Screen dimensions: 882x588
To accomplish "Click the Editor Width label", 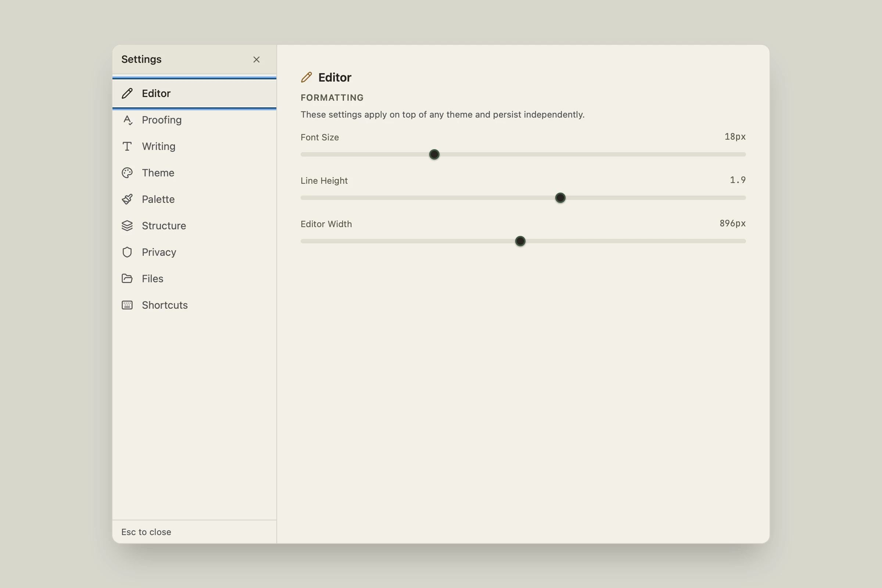I will (326, 224).
